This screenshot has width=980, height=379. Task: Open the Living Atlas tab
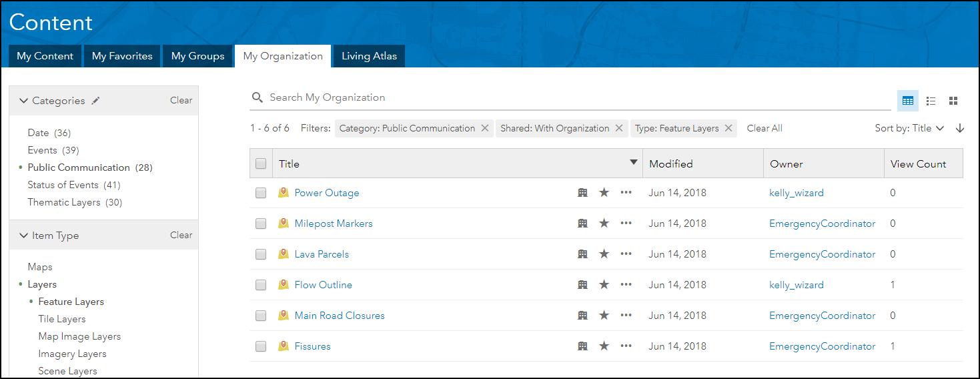click(x=369, y=56)
